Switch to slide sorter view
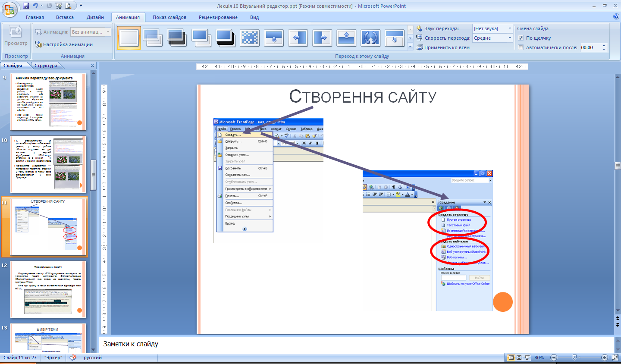This screenshot has height=364, width=621. [519, 358]
